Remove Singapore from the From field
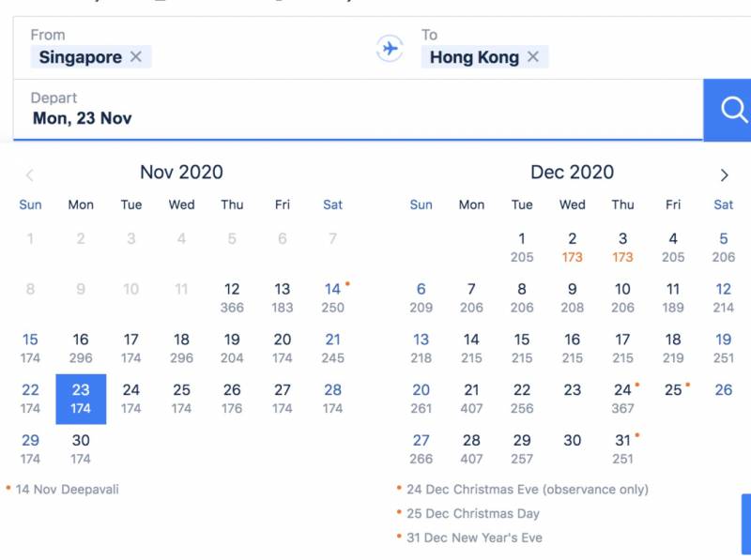The width and height of the screenshot is (751, 560). coord(136,57)
